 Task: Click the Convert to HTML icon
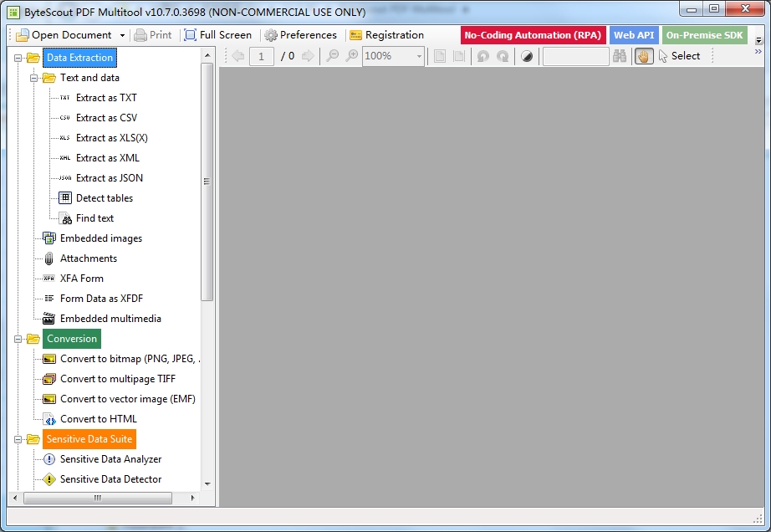point(49,419)
